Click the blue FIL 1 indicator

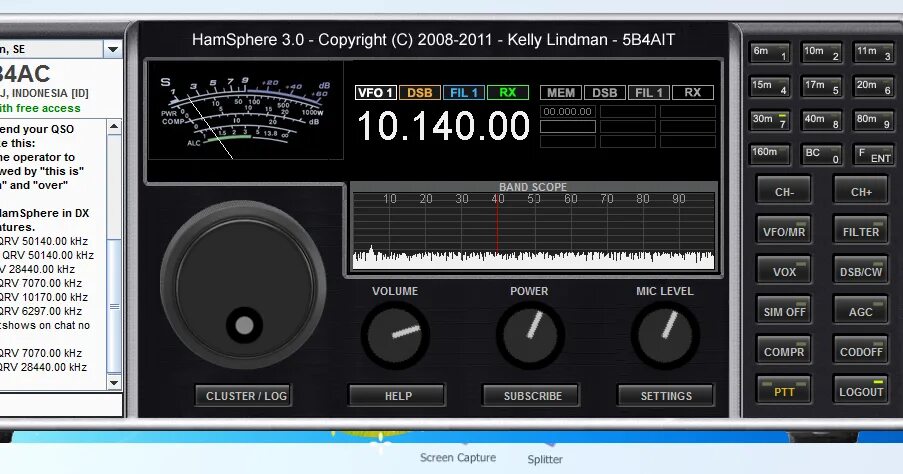coord(464,93)
